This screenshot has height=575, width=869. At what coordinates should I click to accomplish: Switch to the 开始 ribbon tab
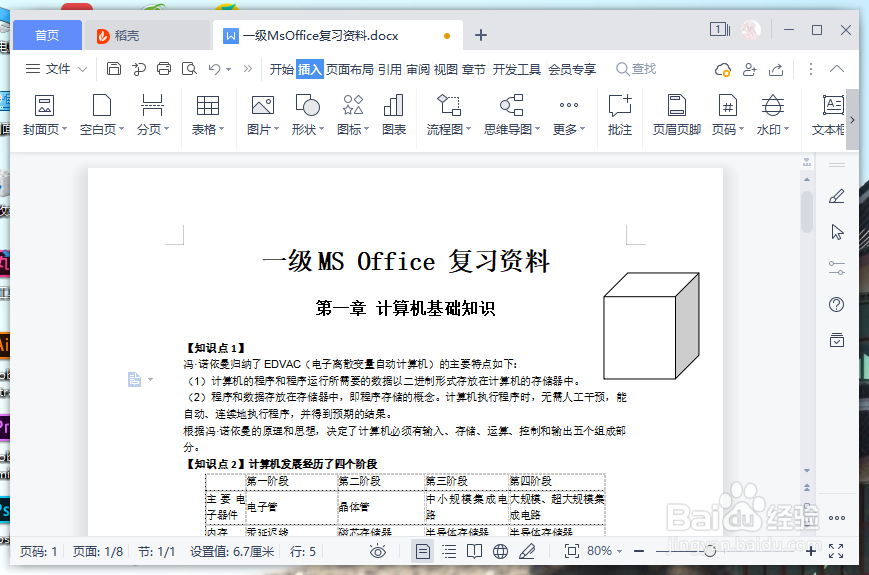(282, 69)
